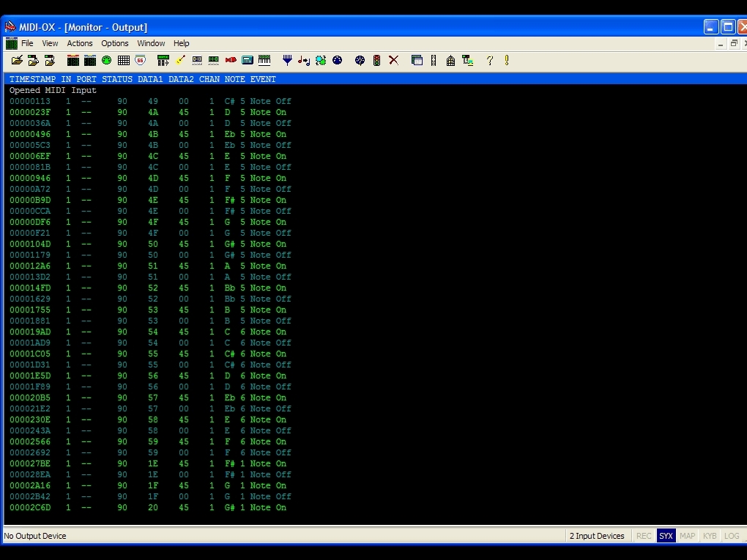Toggle the SYX status bar indicator
Image resolution: width=747 pixels, height=560 pixels.
666,536
